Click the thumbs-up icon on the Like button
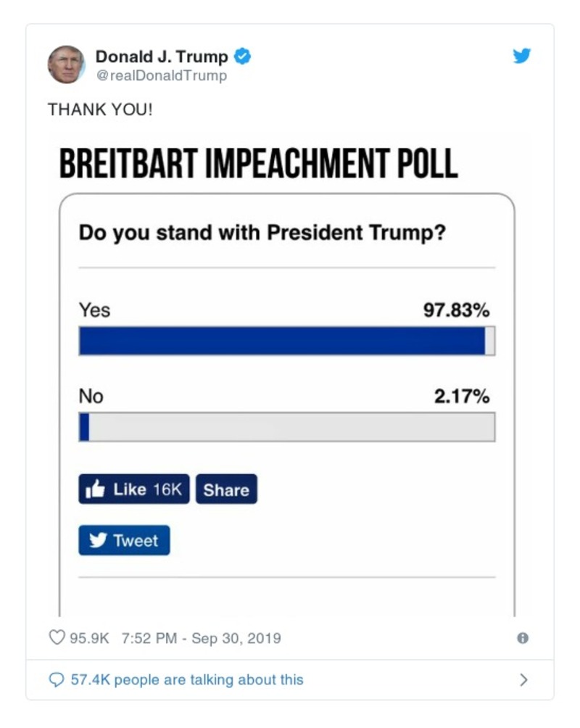This screenshot has height=728, width=580. (96, 488)
